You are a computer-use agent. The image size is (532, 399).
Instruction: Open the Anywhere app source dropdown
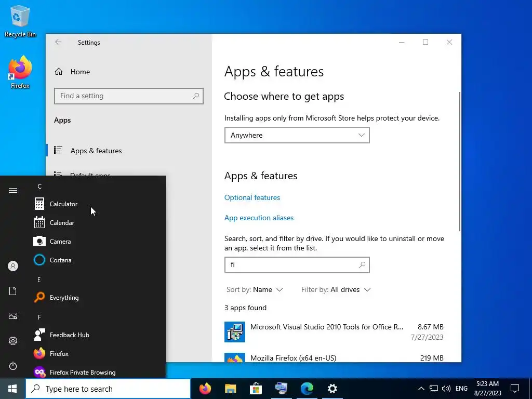coord(297,135)
